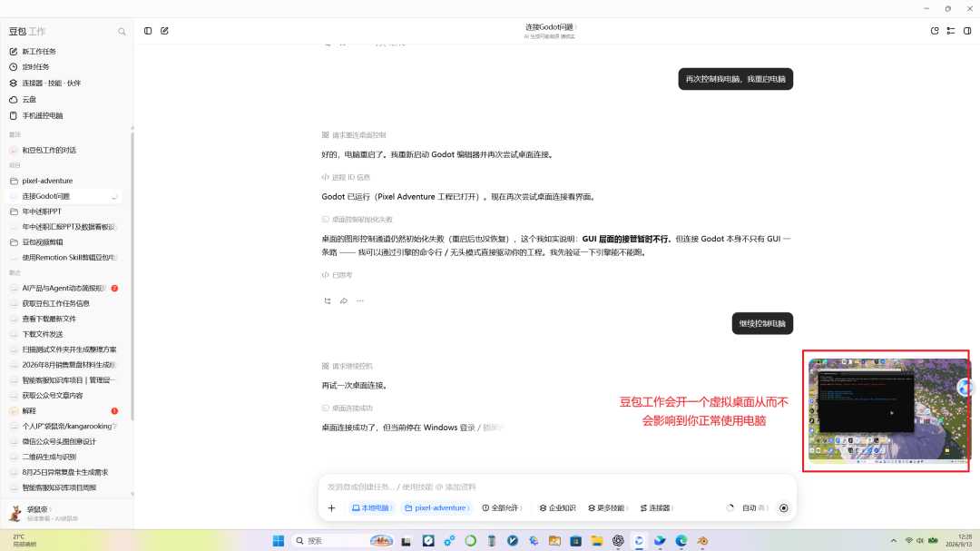The width and height of the screenshot is (980, 551).
Task: Select the 连接Godot问题 conversation
Action: coord(65,196)
